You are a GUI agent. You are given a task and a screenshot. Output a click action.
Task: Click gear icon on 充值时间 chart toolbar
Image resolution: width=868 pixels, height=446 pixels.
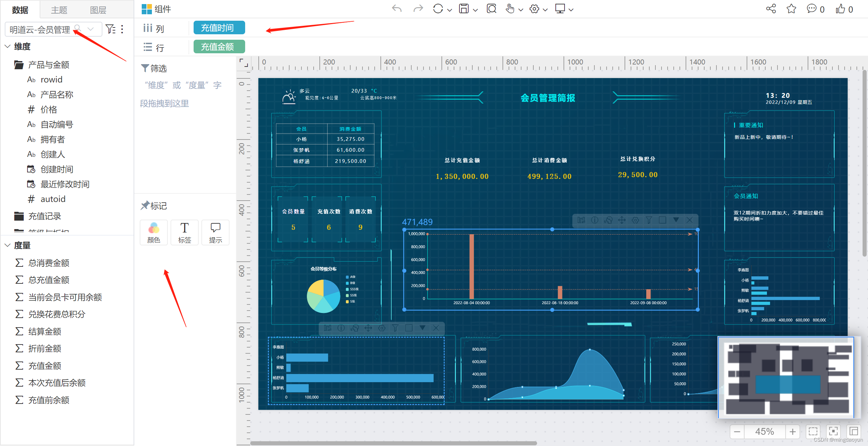pos(635,220)
